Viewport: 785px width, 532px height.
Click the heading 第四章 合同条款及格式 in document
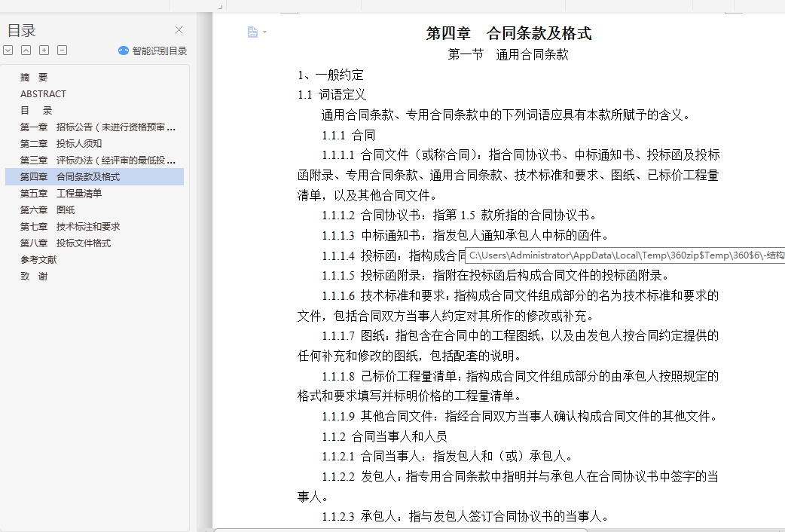coord(509,34)
